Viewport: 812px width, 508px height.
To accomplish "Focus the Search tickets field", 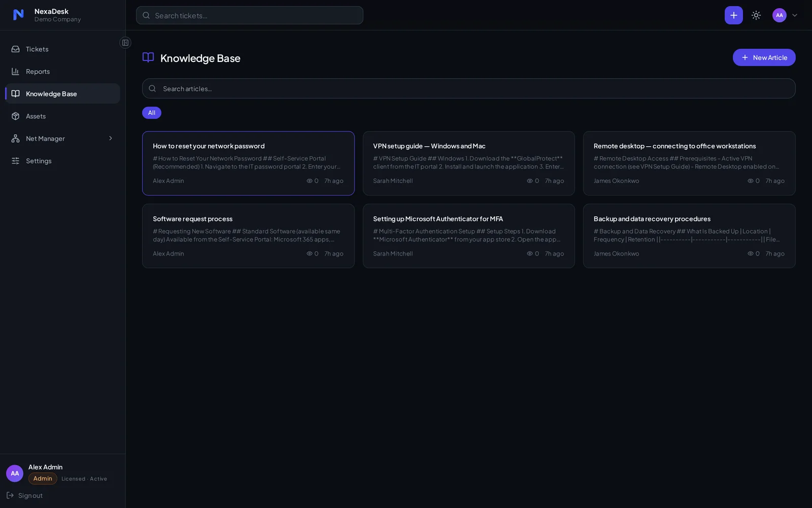I will tap(249, 15).
